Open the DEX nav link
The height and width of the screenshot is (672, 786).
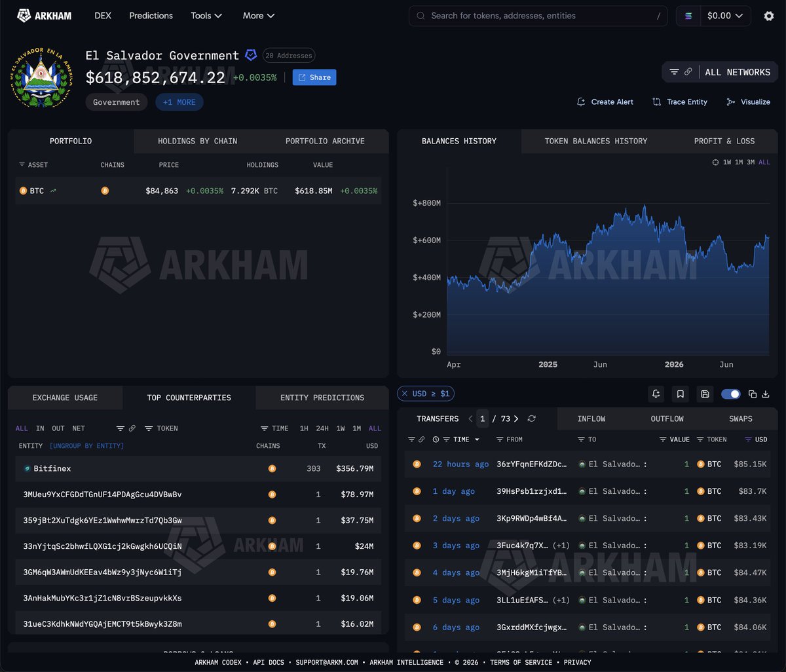tap(103, 16)
